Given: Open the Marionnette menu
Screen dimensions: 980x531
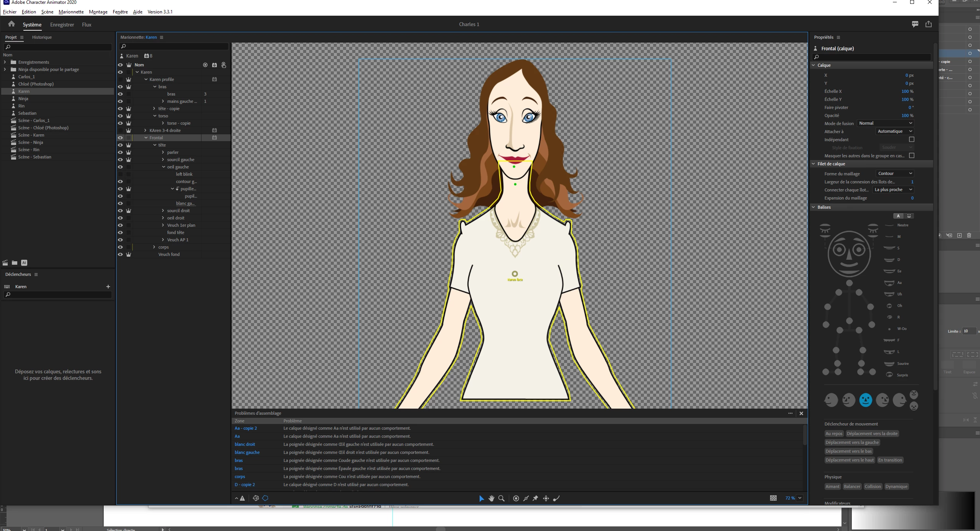Looking at the screenshot, I should [71, 12].
